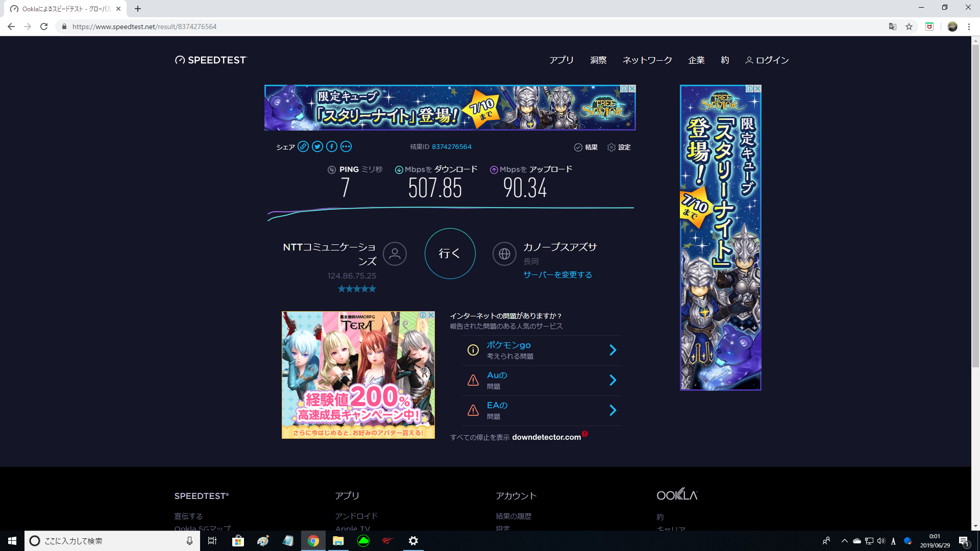Viewport: 980px width, 551px height.
Task: Click the 結果 results checkmark button
Action: [586, 147]
